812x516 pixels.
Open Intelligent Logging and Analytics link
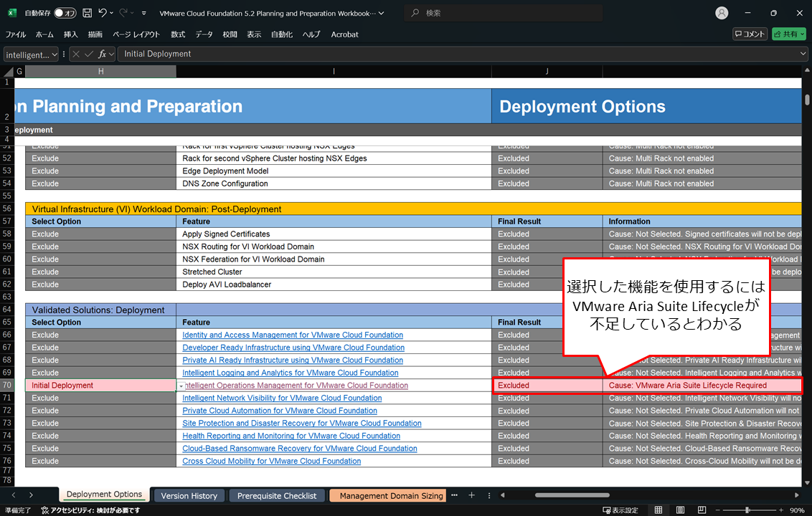(291, 373)
